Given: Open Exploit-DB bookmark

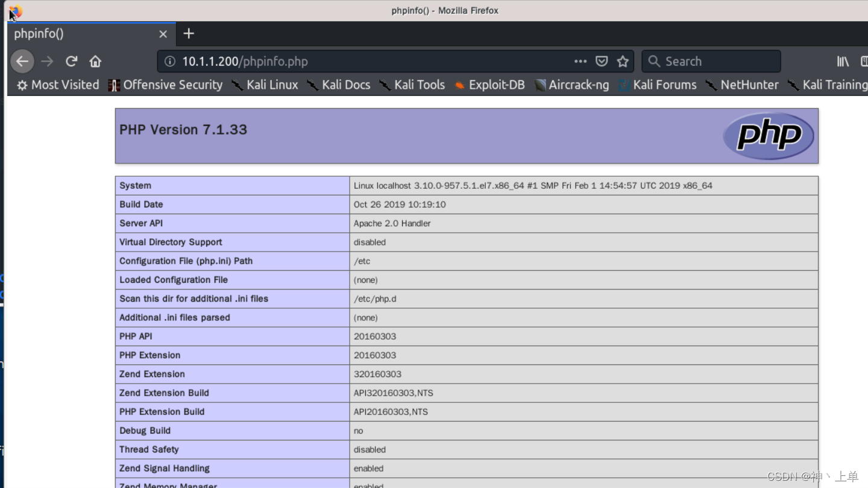Looking at the screenshot, I should (489, 85).
